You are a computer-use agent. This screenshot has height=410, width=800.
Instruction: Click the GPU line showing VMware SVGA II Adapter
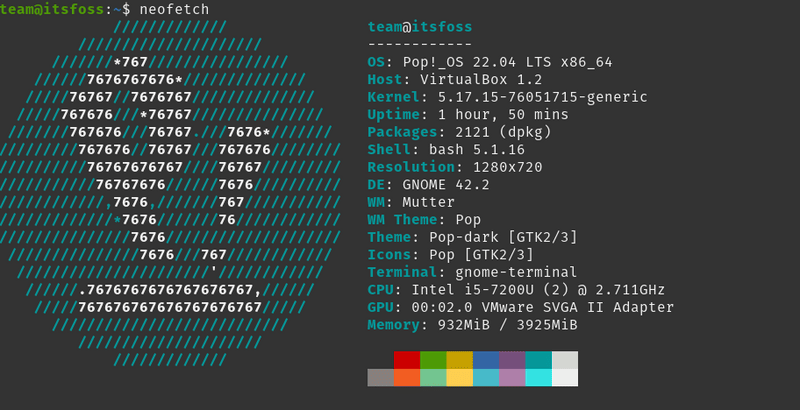point(520,307)
